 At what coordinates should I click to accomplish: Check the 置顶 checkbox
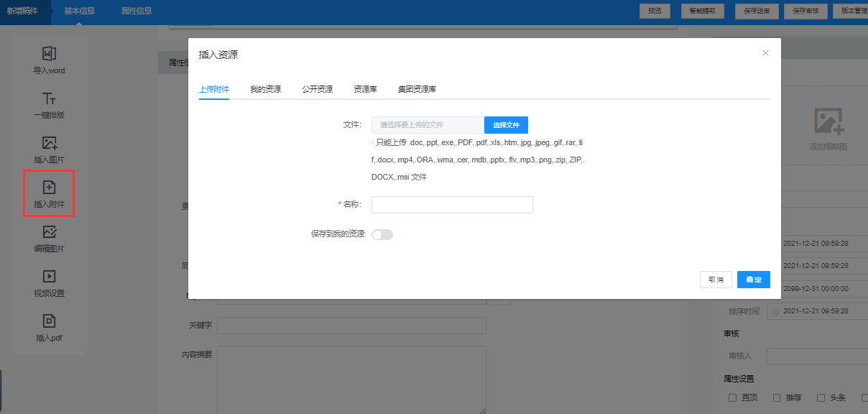click(x=732, y=397)
